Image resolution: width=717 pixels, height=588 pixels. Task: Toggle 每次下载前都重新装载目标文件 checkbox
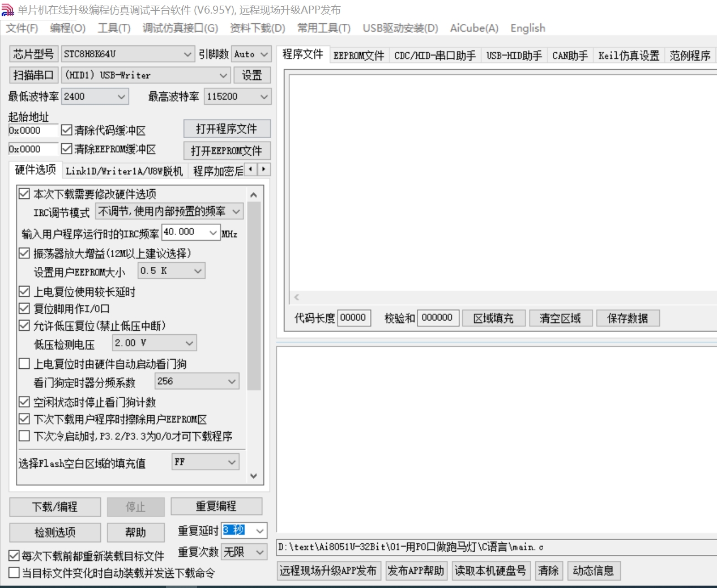pyautogui.click(x=14, y=556)
